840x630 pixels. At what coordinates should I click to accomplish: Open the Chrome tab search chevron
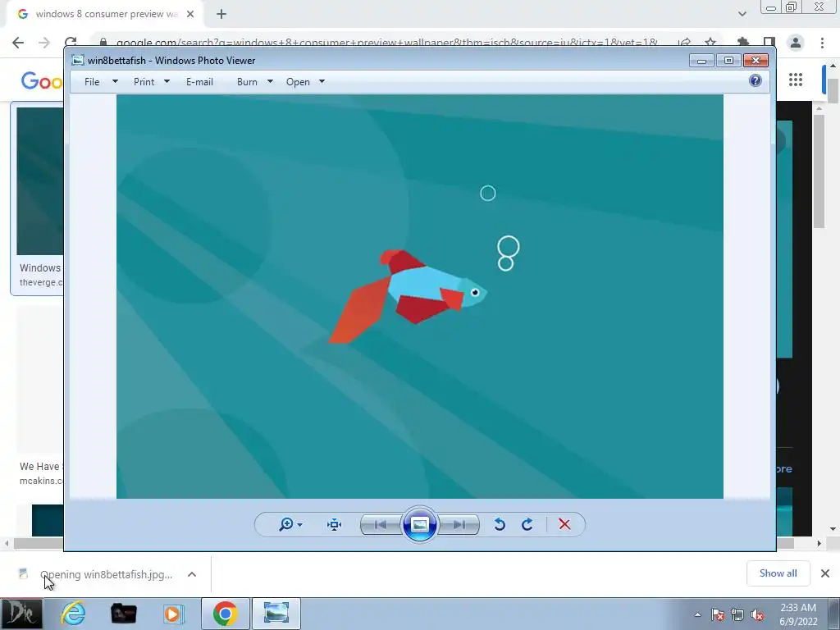coord(742,14)
